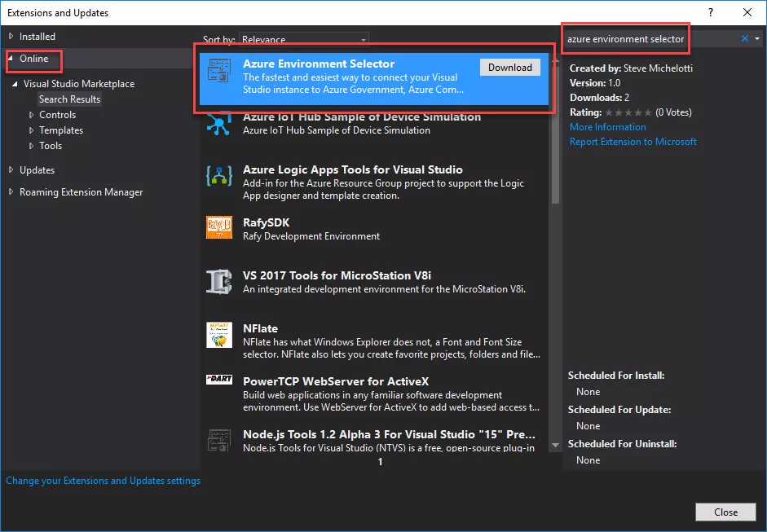Screen dimensions: 767x532
Task: Expand the Controls node
Action: click(31, 115)
